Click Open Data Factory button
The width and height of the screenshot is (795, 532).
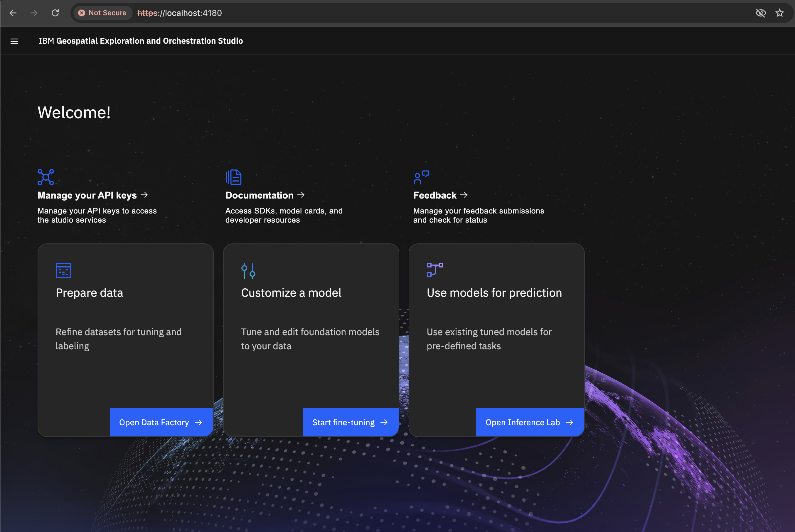coord(161,422)
